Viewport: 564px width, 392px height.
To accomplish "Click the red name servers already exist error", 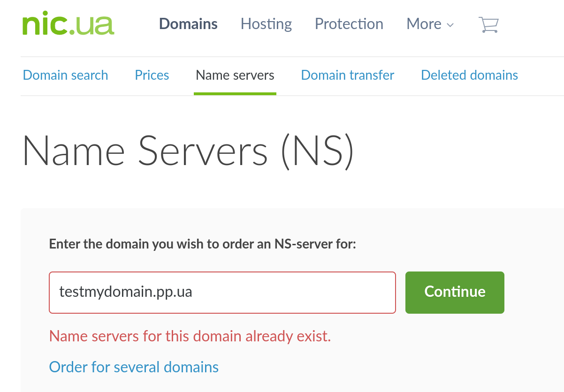I will (190, 336).
